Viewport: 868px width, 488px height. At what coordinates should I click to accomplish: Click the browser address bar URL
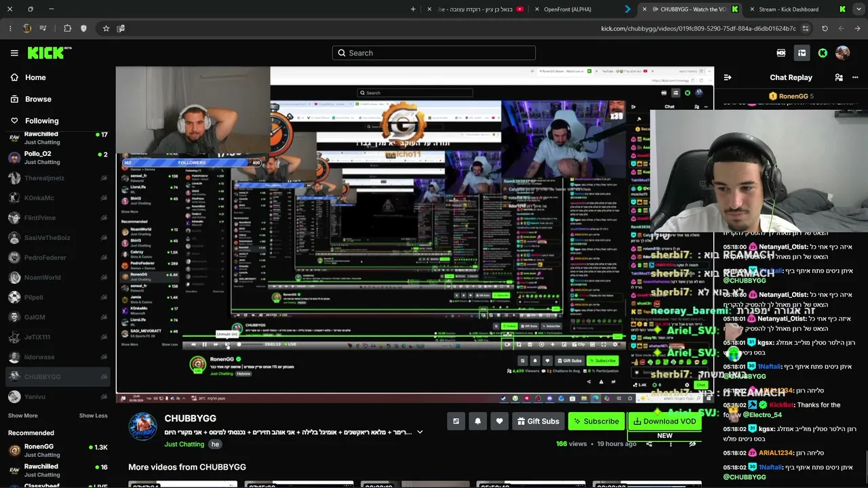pos(698,28)
